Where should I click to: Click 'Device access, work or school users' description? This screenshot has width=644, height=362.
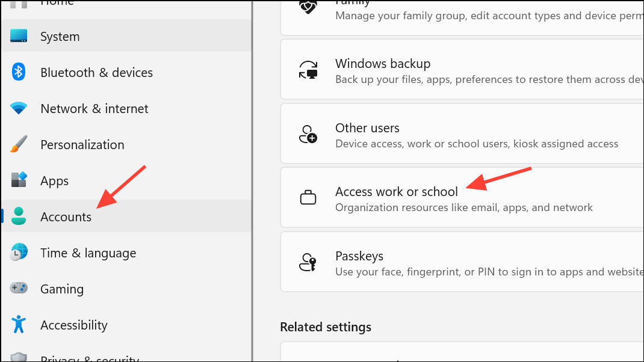click(477, 144)
